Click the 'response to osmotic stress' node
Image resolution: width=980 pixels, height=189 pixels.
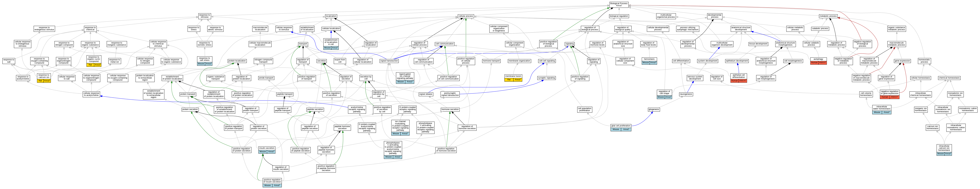pyautogui.click(x=204, y=44)
